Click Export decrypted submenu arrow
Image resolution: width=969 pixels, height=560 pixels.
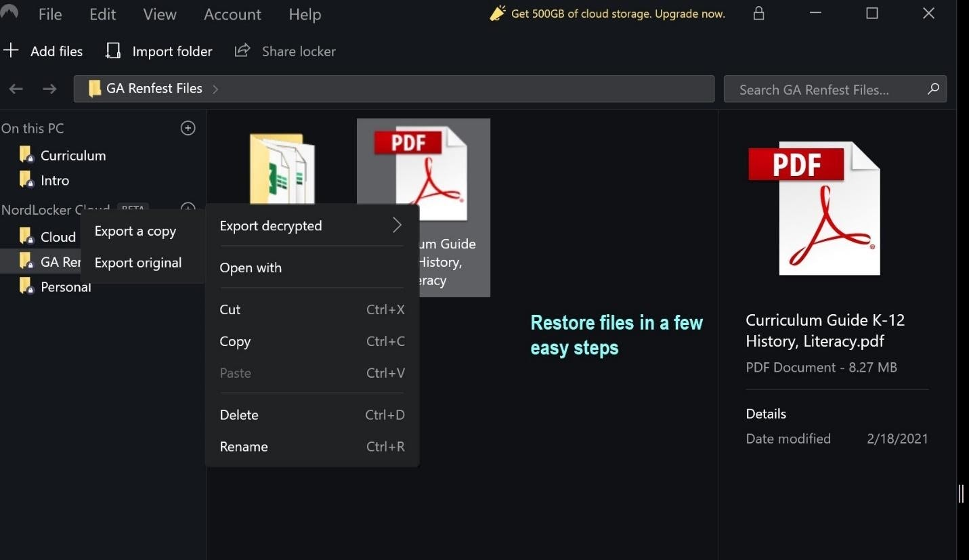click(397, 225)
